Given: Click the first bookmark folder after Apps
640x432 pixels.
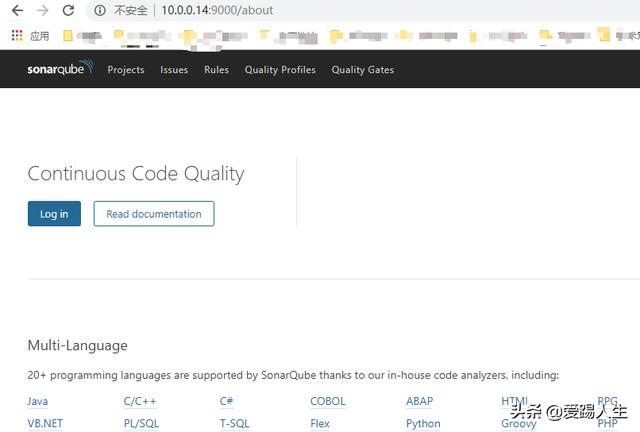Looking at the screenshot, I should [82, 36].
